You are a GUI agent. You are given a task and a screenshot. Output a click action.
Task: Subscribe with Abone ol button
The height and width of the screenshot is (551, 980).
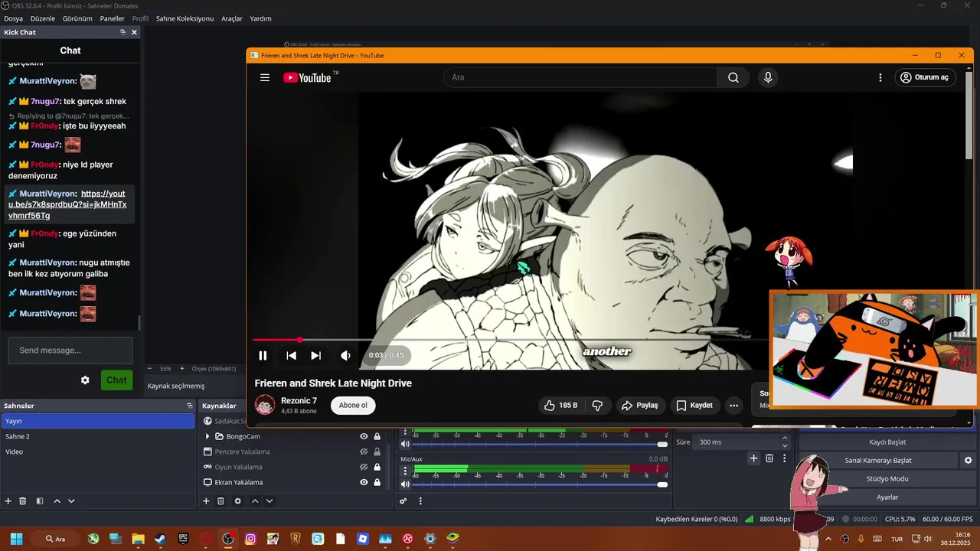click(x=353, y=406)
